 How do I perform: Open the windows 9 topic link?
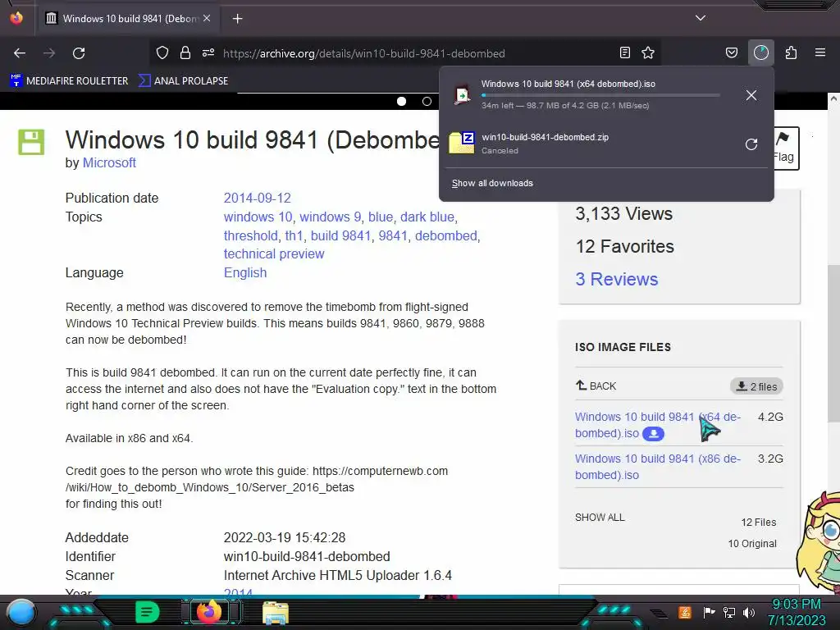pos(330,217)
